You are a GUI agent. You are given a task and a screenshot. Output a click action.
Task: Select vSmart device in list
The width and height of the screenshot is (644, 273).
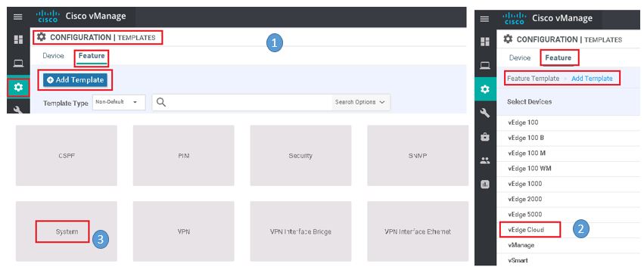(x=569, y=260)
